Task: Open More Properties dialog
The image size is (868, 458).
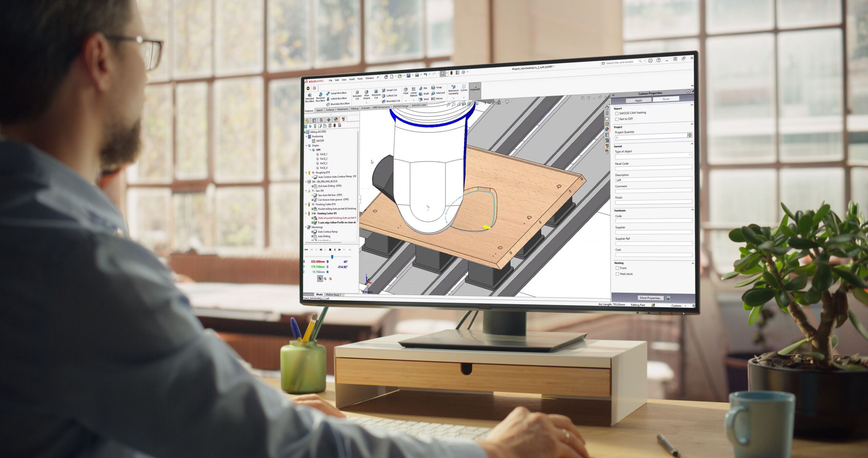Action: coord(651,298)
